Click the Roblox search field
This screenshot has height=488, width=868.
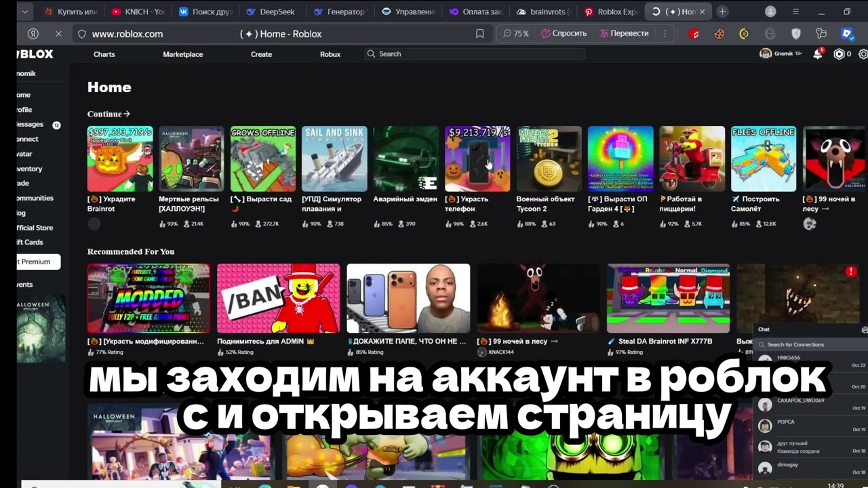pyautogui.click(x=475, y=54)
